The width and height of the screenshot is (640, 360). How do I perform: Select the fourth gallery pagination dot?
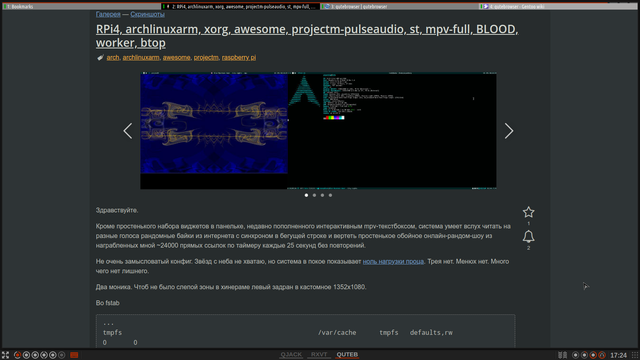point(330,195)
